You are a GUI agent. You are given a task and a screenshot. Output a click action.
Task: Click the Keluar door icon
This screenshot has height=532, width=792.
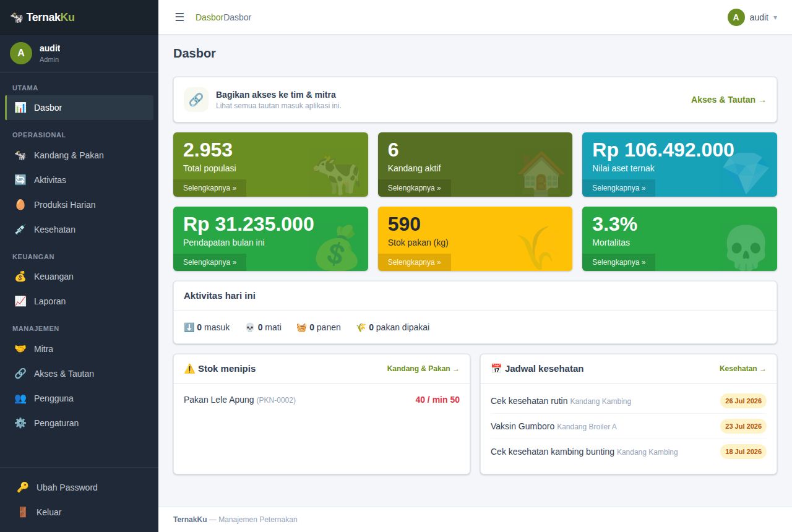click(23, 512)
